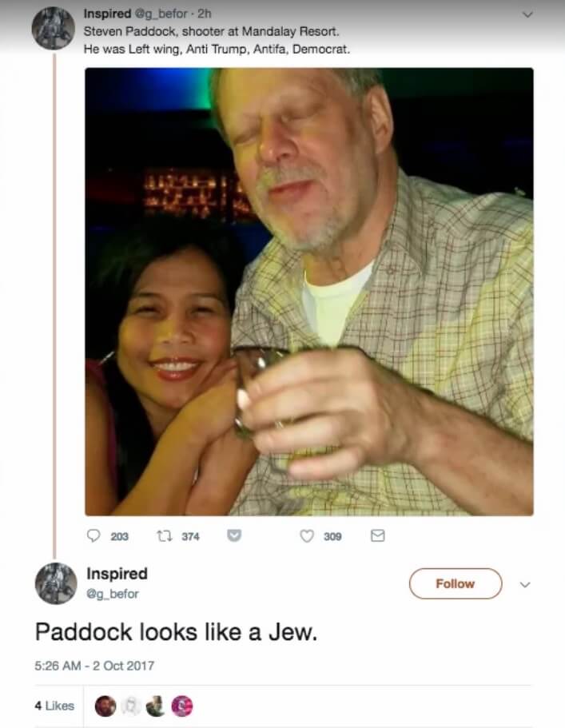The width and height of the screenshot is (565, 728).
Task: Click the second liker's faded avatar
Action: tap(130, 706)
